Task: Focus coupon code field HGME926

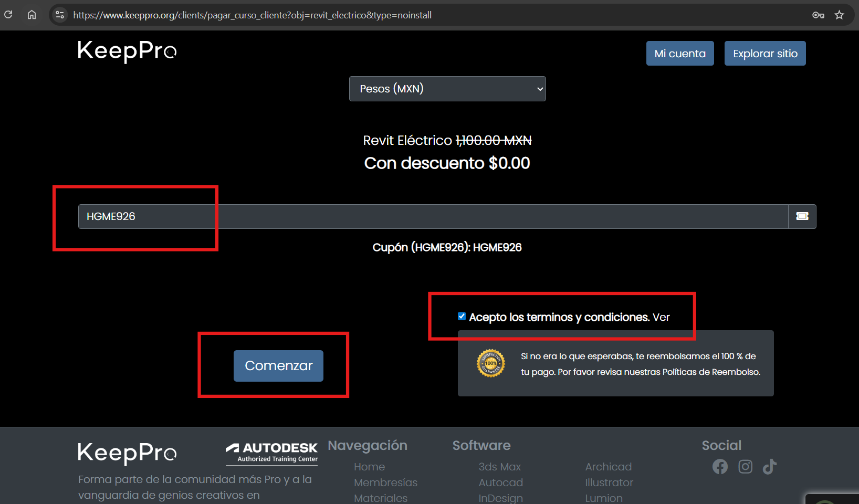Action: point(433,216)
